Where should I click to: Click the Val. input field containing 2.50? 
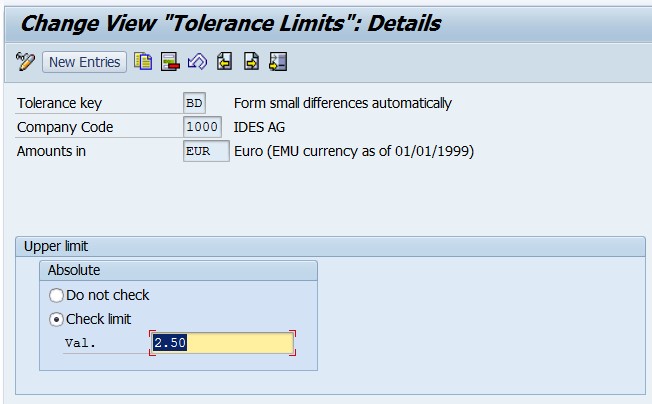(x=222, y=343)
